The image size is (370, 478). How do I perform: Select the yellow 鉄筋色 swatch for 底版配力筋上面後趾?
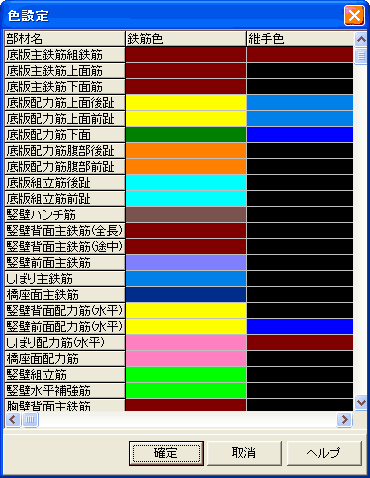click(x=186, y=103)
